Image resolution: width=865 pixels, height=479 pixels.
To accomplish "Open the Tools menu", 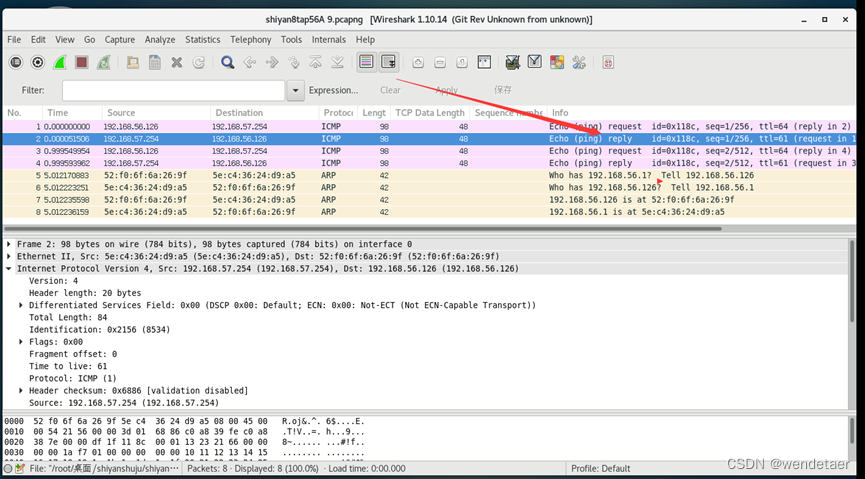I will tap(291, 40).
